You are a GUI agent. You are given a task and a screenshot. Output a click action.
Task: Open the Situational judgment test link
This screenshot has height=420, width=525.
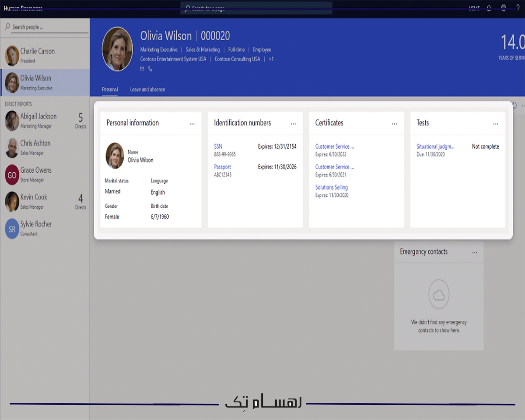[436, 147]
